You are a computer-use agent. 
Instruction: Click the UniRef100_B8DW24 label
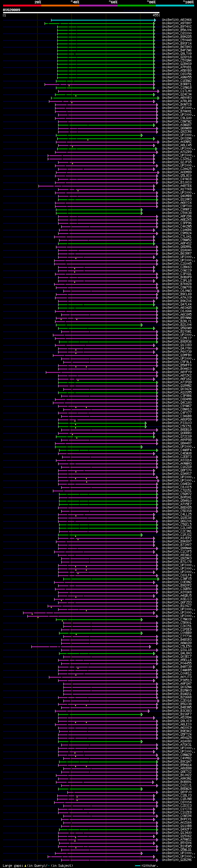coord(176,789)
